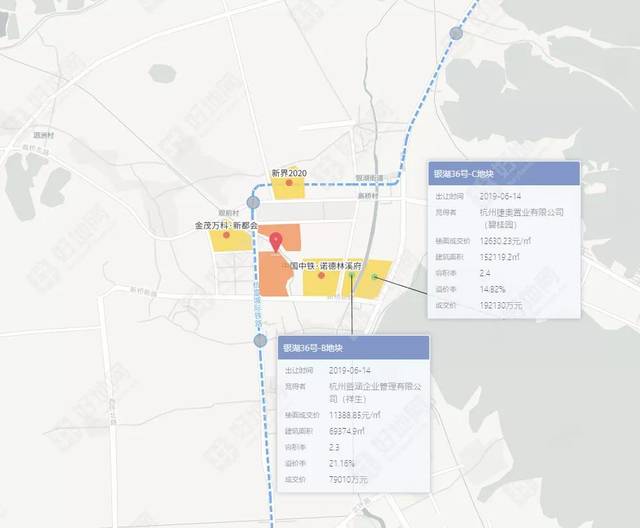This screenshot has width=640, height=528.
Task: Click the orange dot under 金茂万科·新都会
Action: click(x=226, y=235)
